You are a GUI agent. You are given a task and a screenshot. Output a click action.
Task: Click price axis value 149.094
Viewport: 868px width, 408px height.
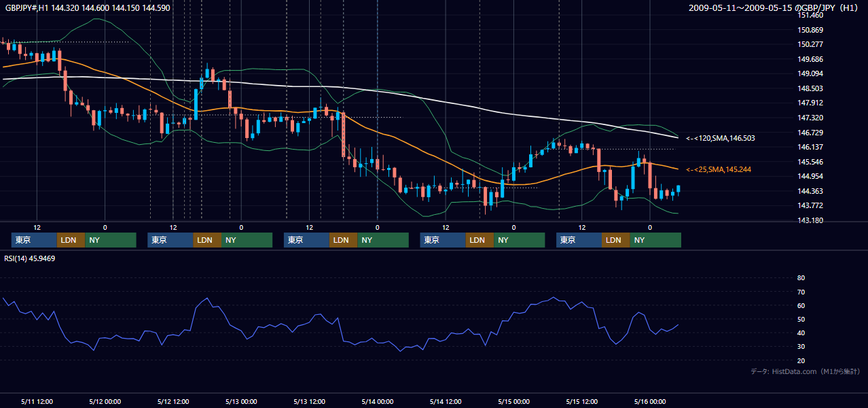pyautogui.click(x=810, y=73)
